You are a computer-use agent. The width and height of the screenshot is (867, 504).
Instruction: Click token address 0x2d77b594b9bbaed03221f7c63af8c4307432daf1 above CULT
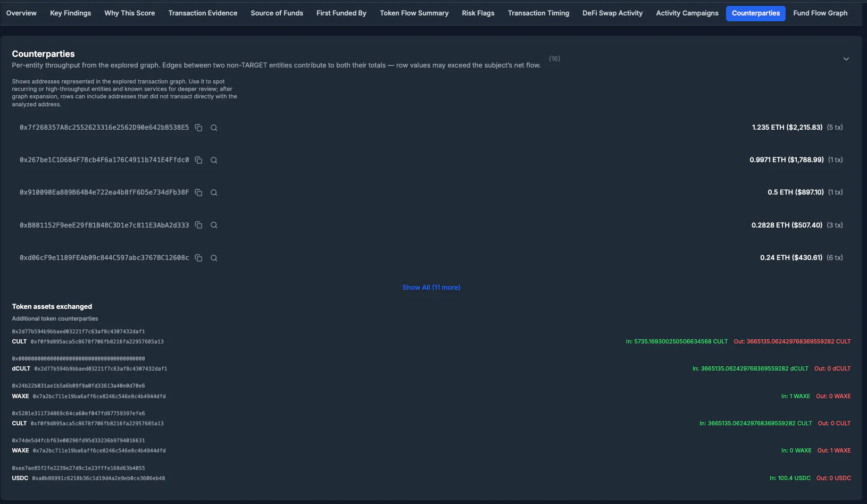coord(78,331)
